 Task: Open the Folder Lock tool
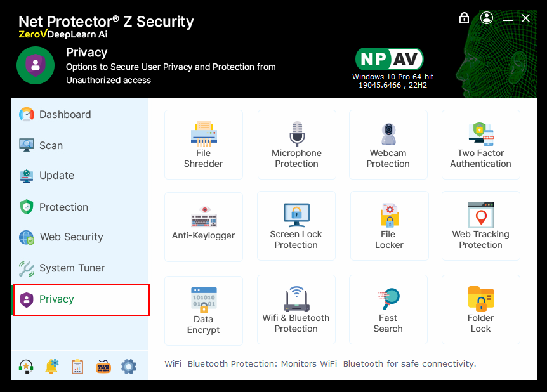pos(480,310)
